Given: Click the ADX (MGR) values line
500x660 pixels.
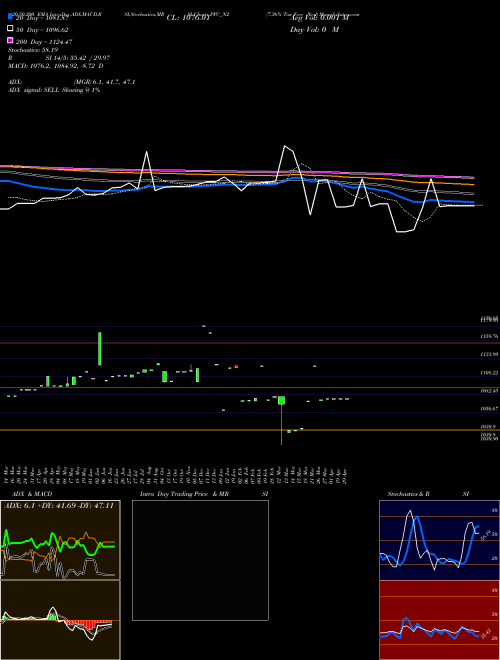Looking at the screenshot, I should point(72,82).
